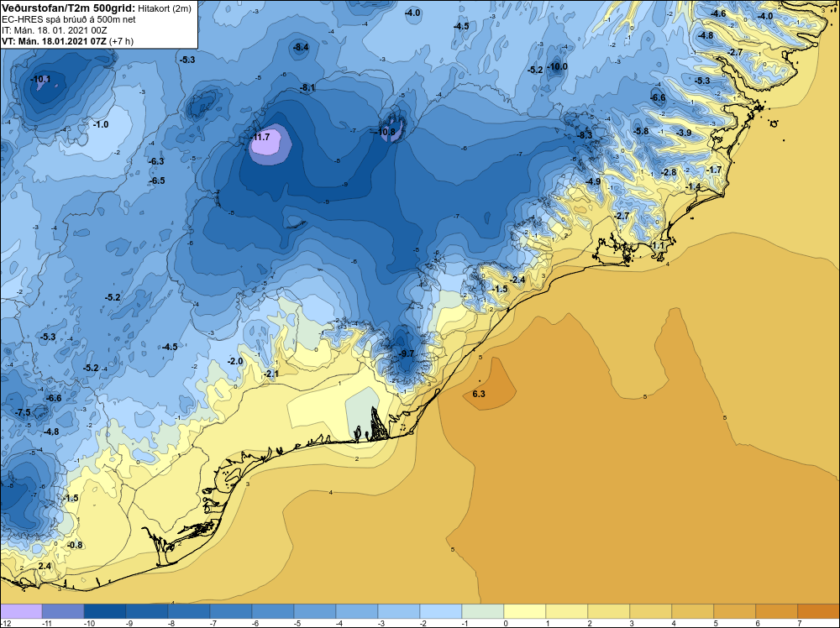Viewport: 840px width, 628px height.
Task: Click the -7.5 temperature label
Action: (23, 413)
